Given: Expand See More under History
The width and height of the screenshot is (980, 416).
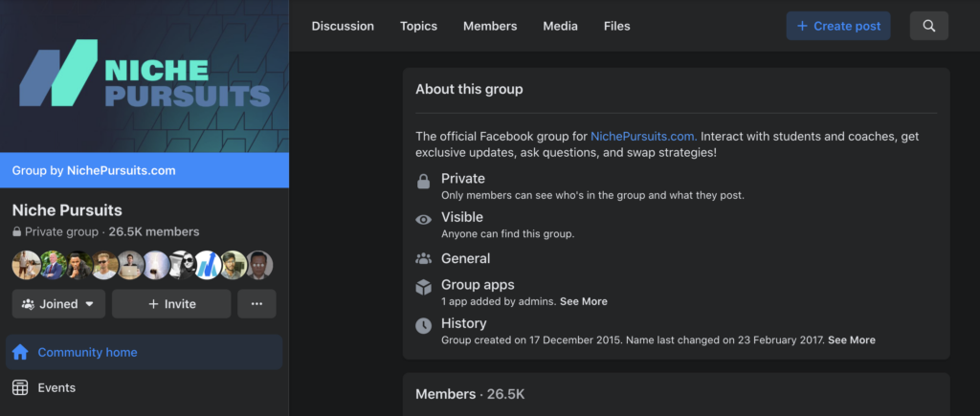Looking at the screenshot, I should point(851,339).
